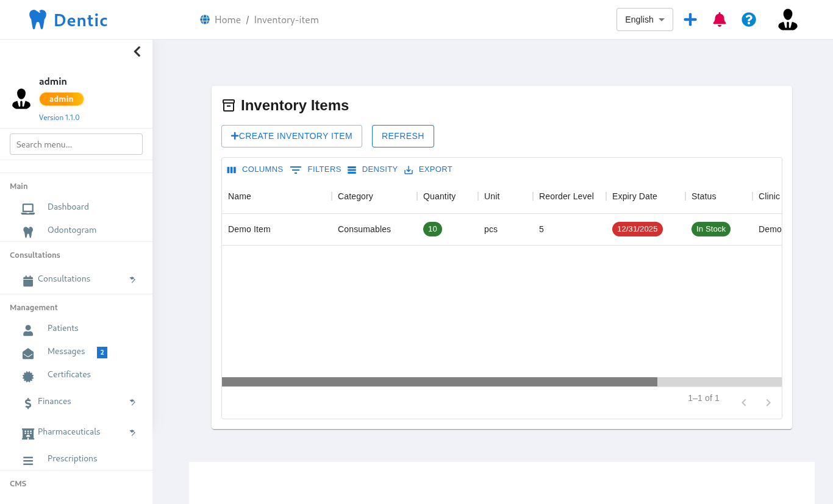Viewport: 833px width, 504px height.
Task: Open Odontogram from the sidebar
Action: [x=71, y=230]
